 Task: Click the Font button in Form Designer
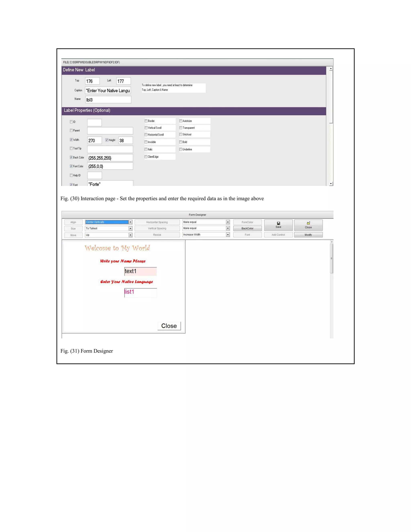click(247, 234)
